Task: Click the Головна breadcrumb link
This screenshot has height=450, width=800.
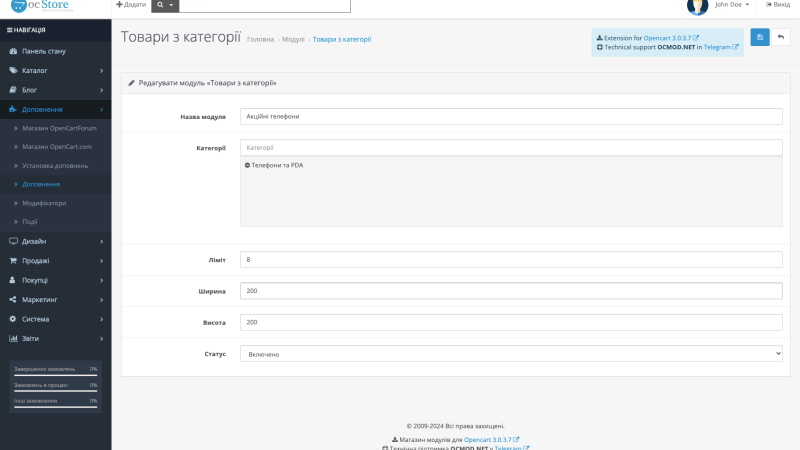Action: point(260,39)
